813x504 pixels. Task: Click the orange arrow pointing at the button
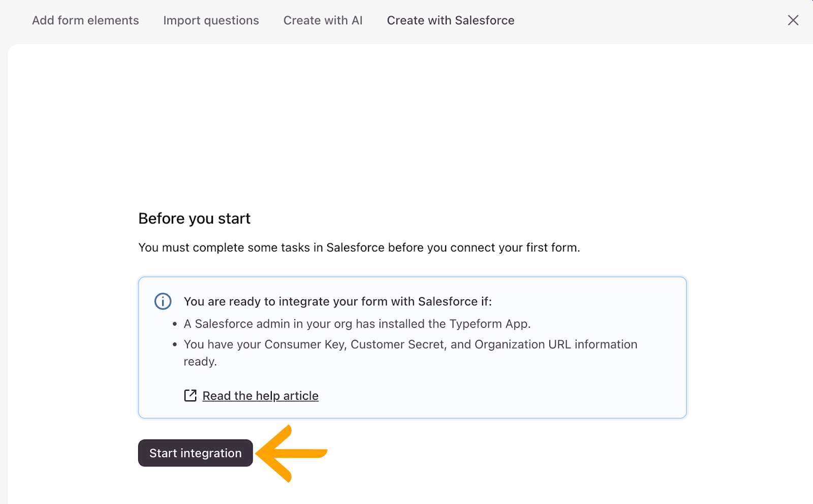click(x=292, y=453)
